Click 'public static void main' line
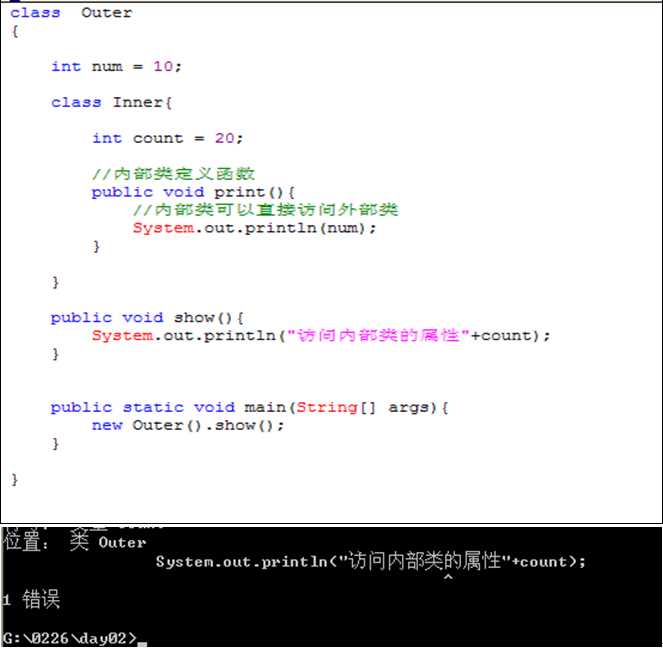 tap(249, 408)
